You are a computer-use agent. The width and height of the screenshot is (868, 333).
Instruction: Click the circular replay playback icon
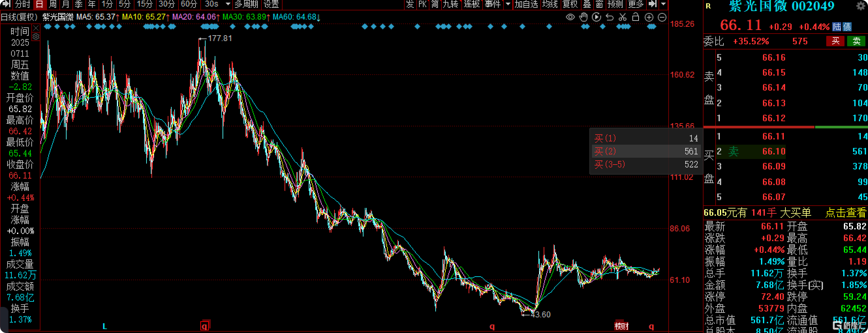click(x=597, y=17)
